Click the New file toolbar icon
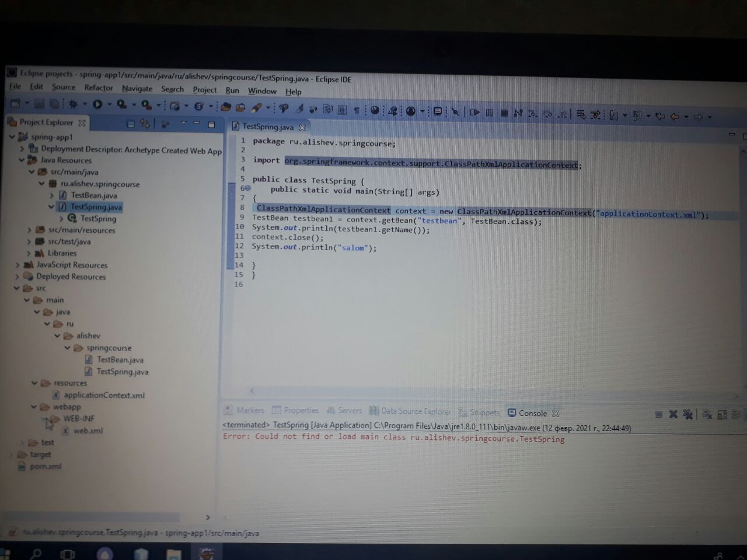747x560 pixels. [x=15, y=104]
